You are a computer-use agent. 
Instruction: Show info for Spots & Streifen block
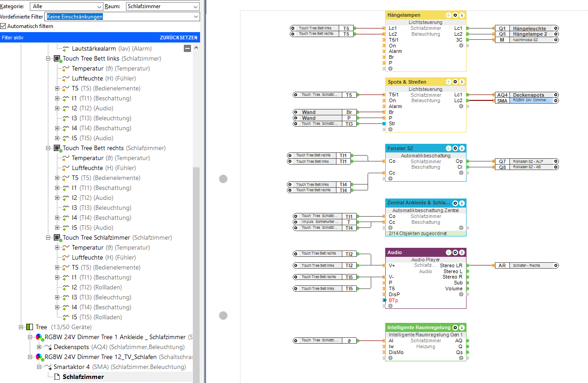click(462, 82)
